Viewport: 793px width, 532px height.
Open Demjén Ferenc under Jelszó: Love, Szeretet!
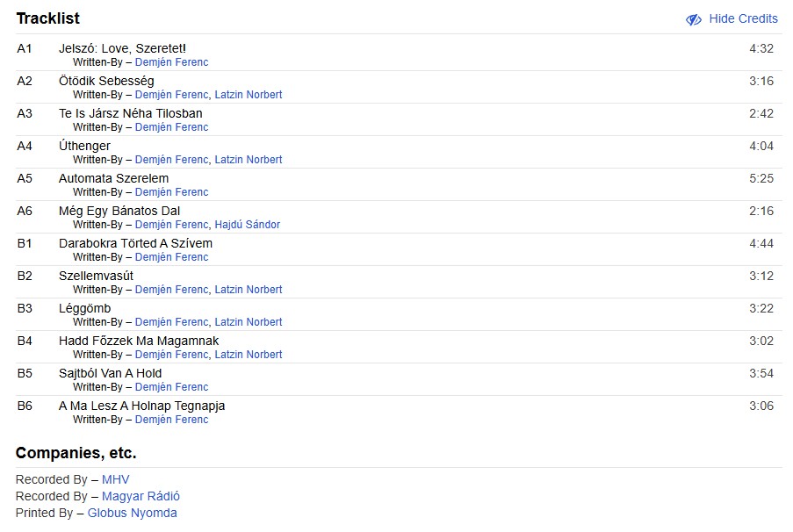pyautogui.click(x=171, y=62)
